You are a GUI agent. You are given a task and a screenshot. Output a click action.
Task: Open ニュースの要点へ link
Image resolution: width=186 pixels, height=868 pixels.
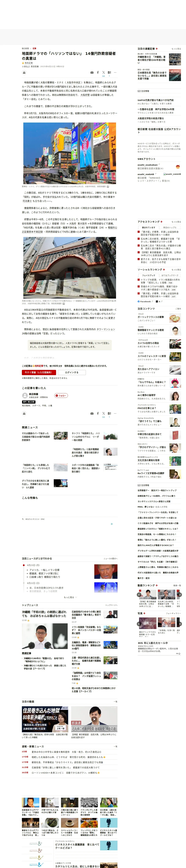click(110, 559)
